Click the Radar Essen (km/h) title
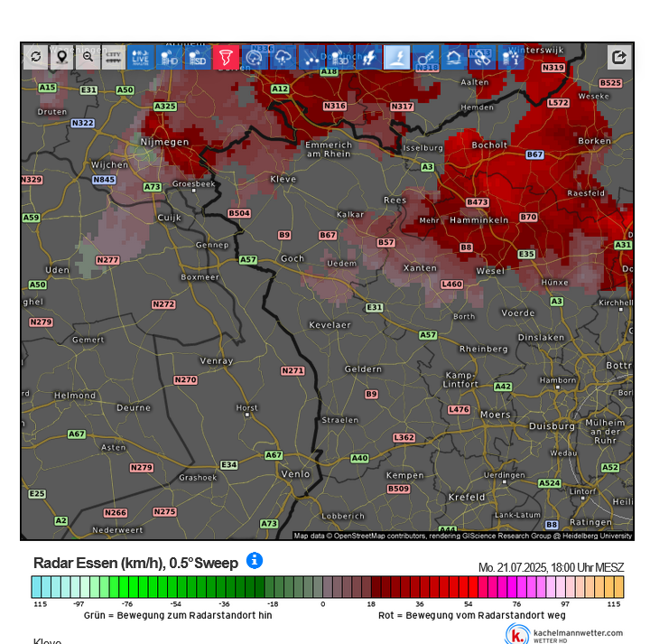 (x=136, y=563)
